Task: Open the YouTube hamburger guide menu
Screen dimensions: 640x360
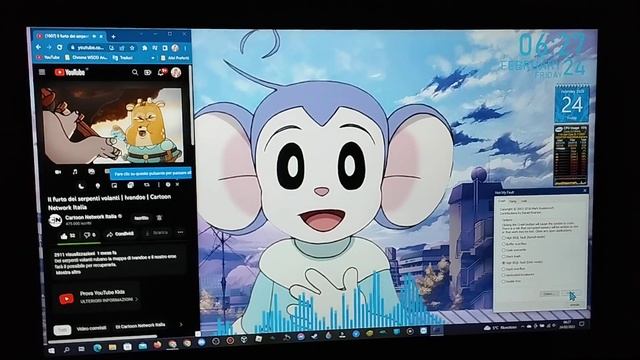Action: tap(42, 72)
